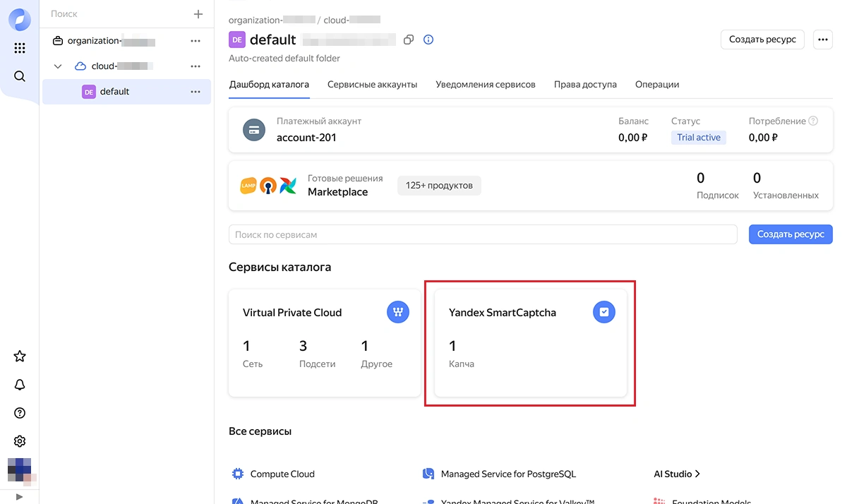Image resolution: width=847 pixels, height=504 pixels.
Task: Expand the left rail with the bottom arrow
Action: (x=20, y=497)
